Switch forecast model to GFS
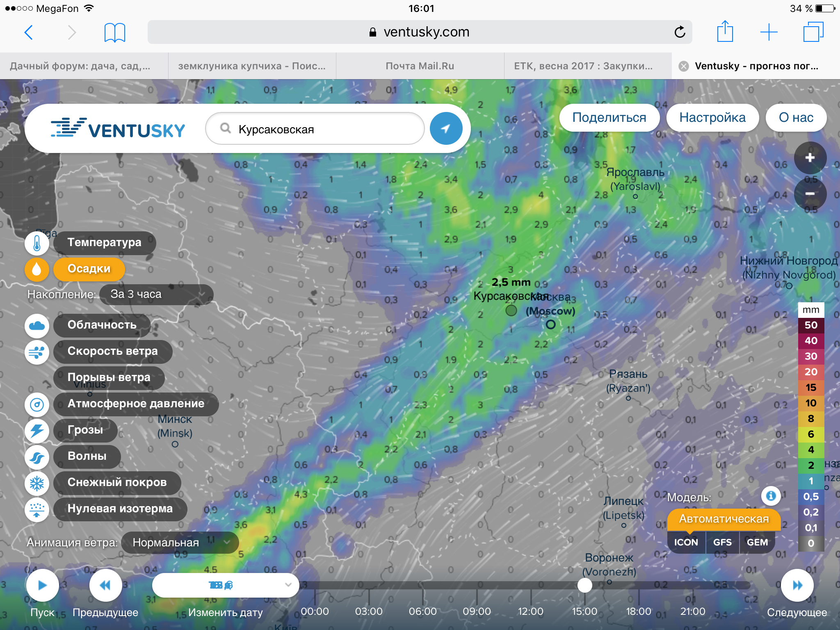 click(x=722, y=542)
